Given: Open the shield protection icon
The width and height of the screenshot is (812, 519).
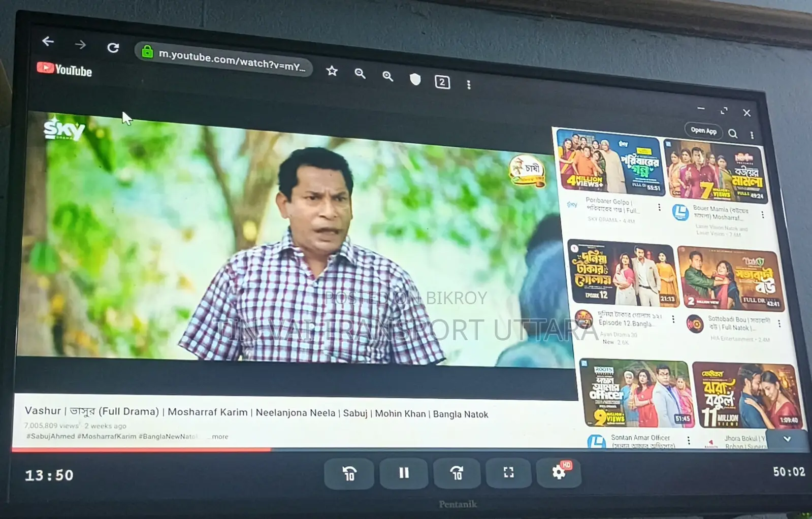Looking at the screenshot, I should [415, 79].
